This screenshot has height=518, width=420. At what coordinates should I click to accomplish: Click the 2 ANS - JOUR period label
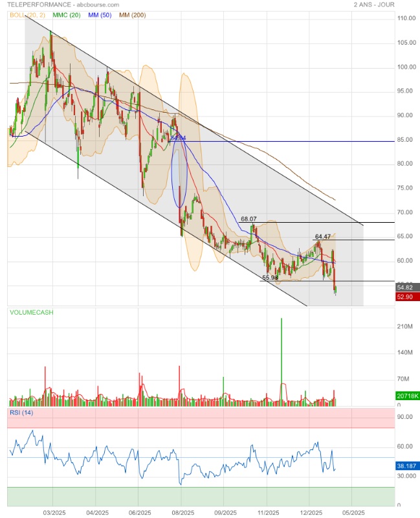[374, 5]
